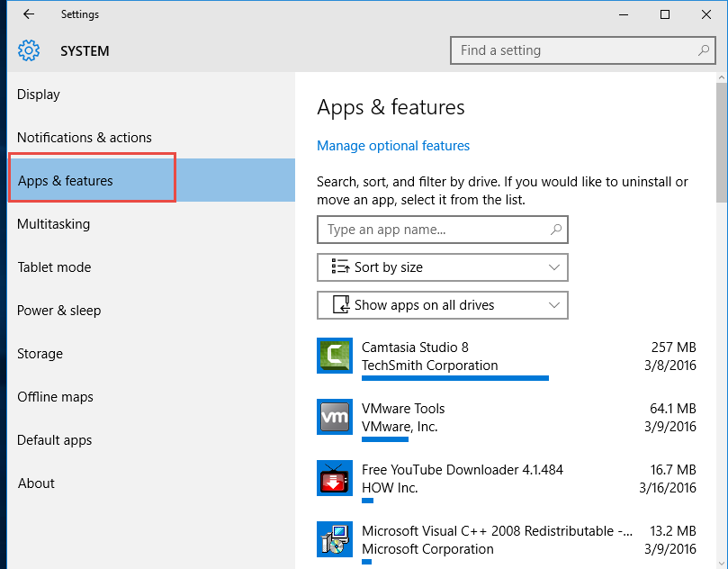Open the Show apps on all drives dropdown
The image size is (728, 569).
(x=443, y=305)
